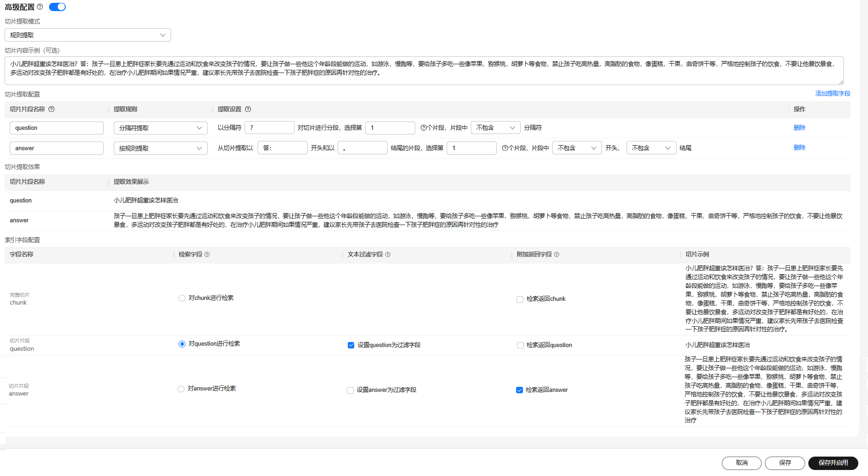
Task: Click help icon beside 附加返回字段 header
Action: coord(556,255)
